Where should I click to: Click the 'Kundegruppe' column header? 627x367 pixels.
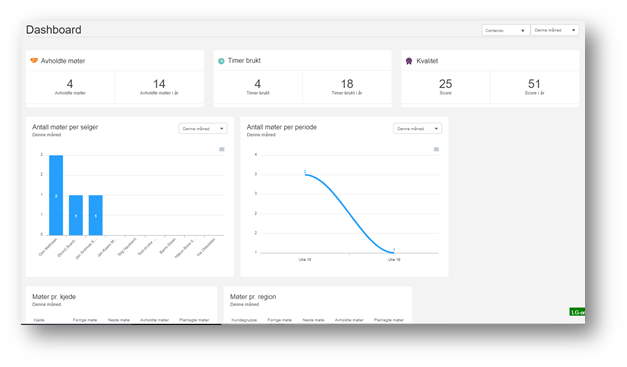(x=244, y=320)
